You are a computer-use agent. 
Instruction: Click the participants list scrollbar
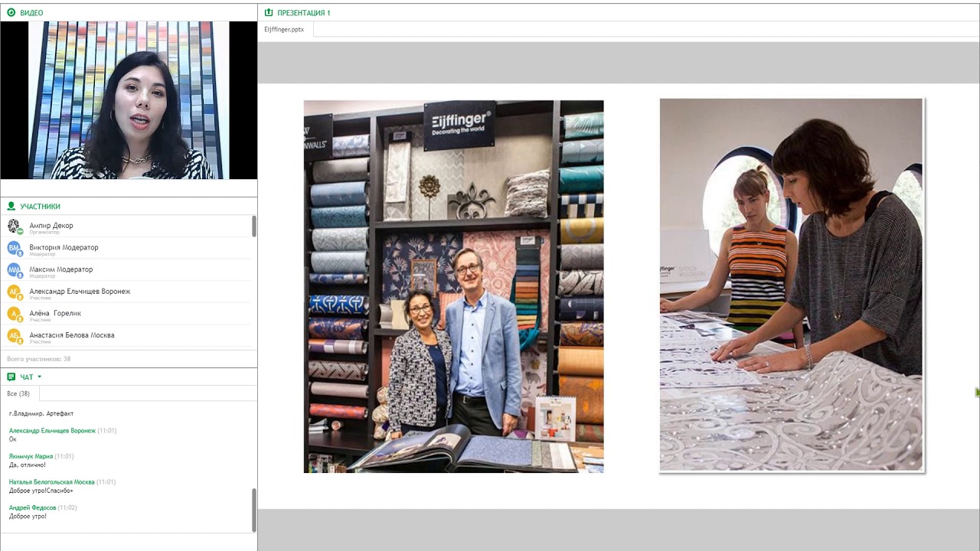pyautogui.click(x=253, y=227)
